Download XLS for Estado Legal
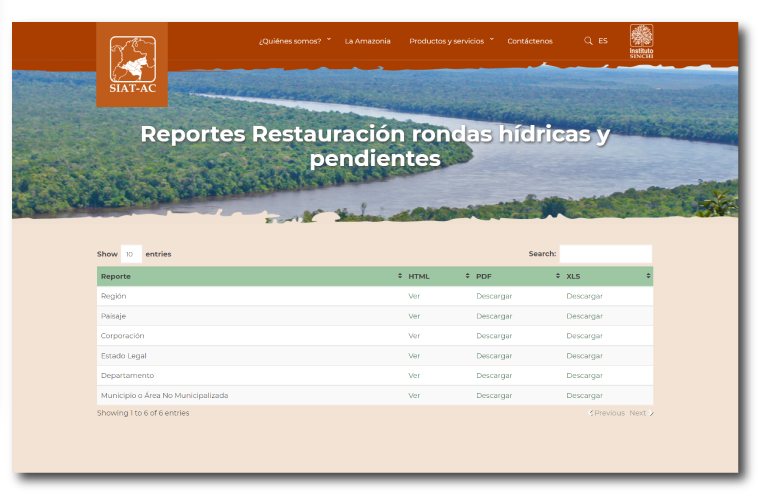758x502 pixels. (x=584, y=355)
